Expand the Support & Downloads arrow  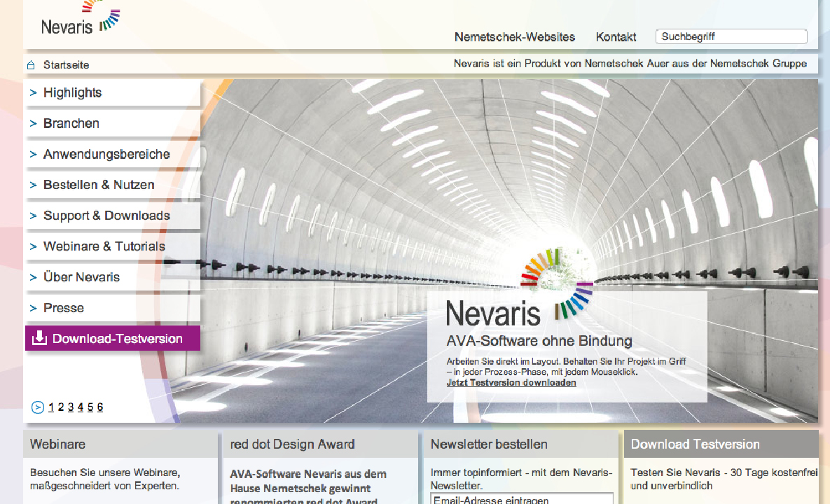[x=34, y=216]
